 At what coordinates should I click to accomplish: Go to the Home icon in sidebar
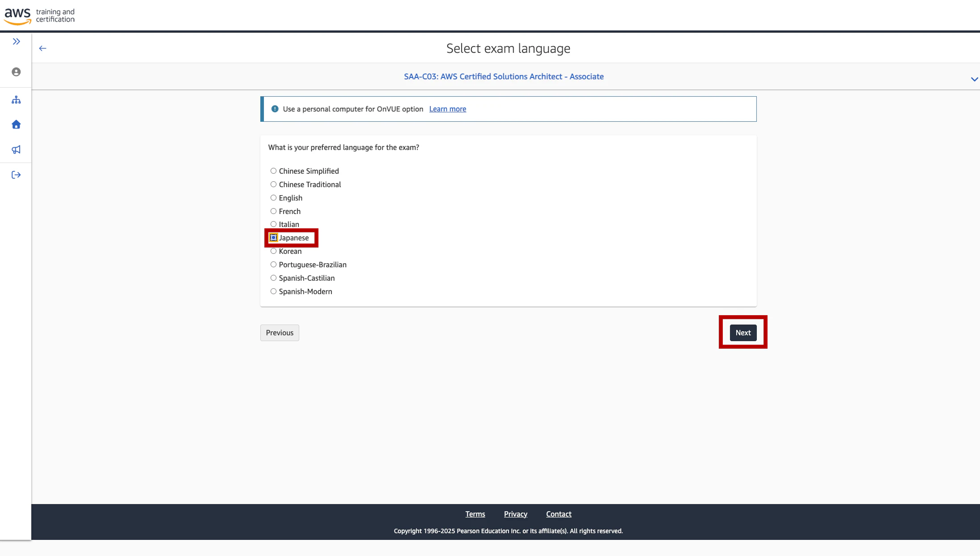click(x=16, y=124)
